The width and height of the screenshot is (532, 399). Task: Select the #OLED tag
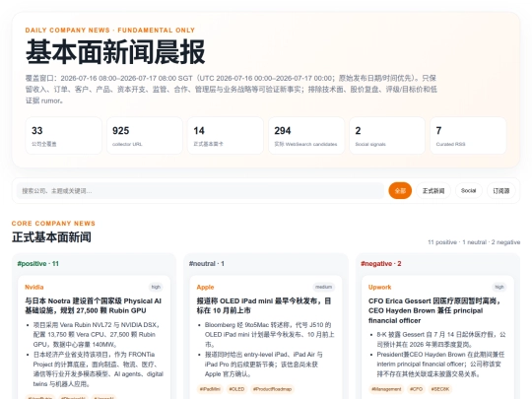point(236,389)
